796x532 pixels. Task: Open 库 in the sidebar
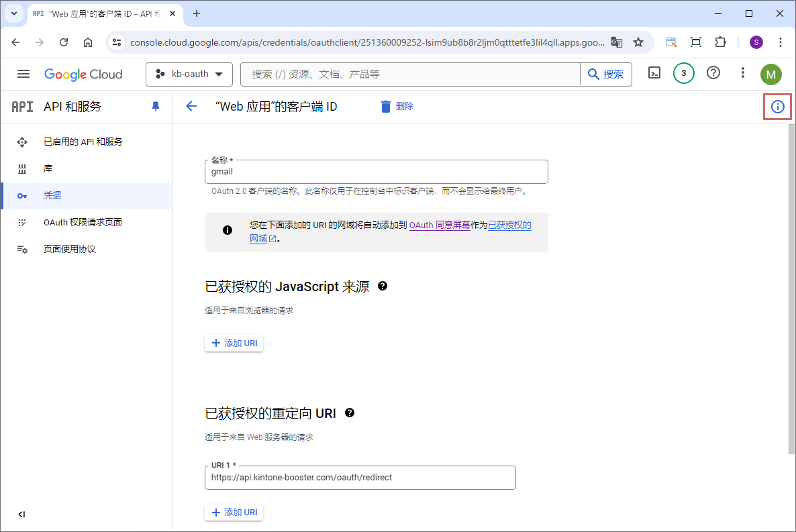click(x=48, y=169)
